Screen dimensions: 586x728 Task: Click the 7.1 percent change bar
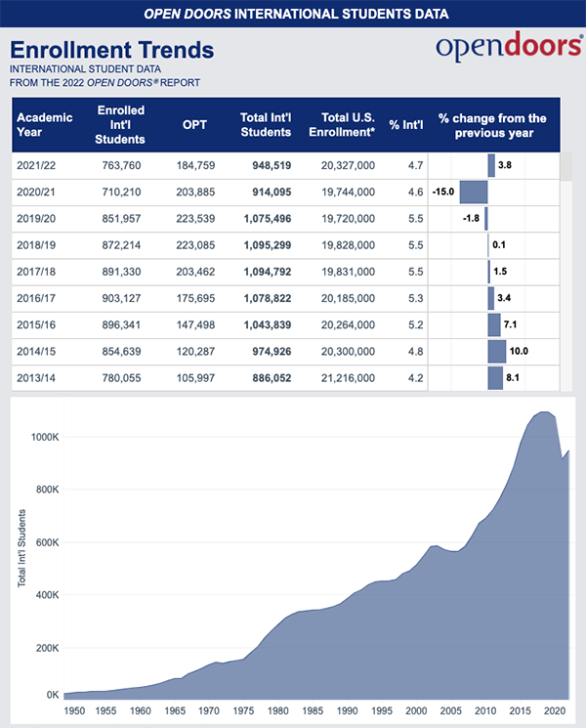[494, 325]
